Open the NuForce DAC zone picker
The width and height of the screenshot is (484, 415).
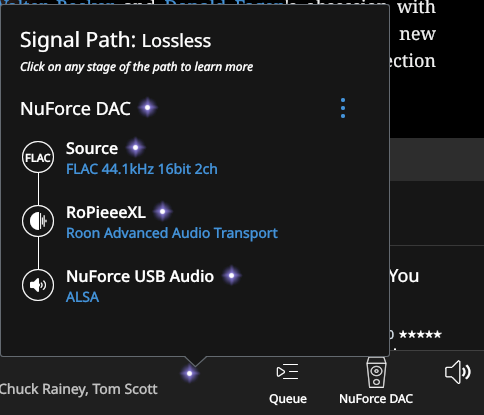pos(376,381)
